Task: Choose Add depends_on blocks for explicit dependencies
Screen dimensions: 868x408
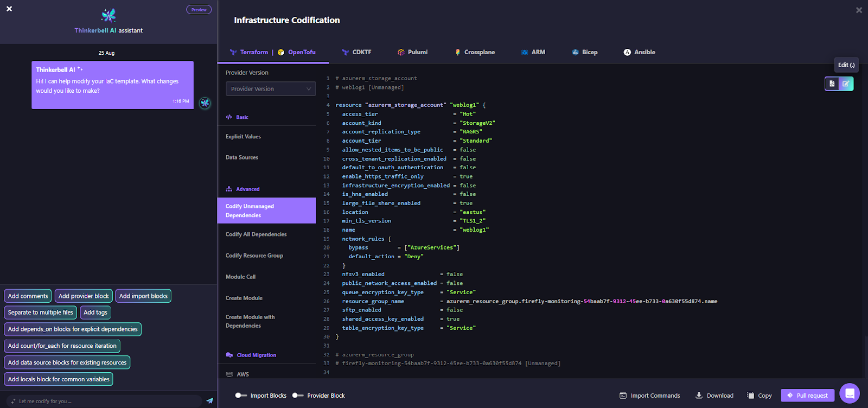Action: (x=73, y=329)
